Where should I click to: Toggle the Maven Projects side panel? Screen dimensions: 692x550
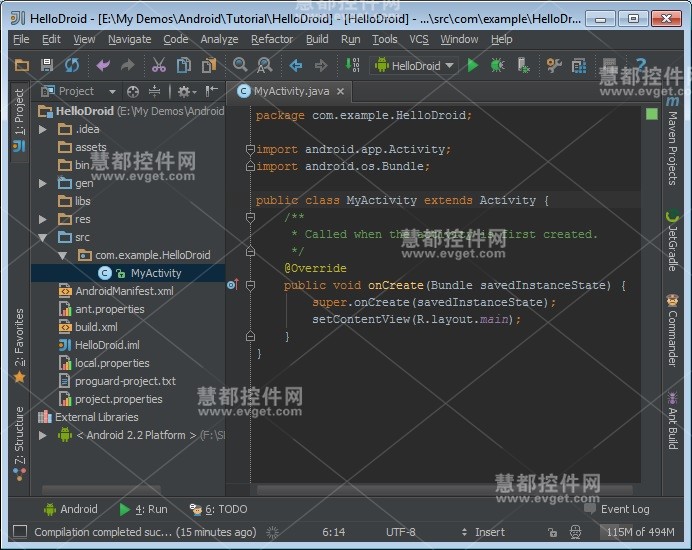coord(672,141)
